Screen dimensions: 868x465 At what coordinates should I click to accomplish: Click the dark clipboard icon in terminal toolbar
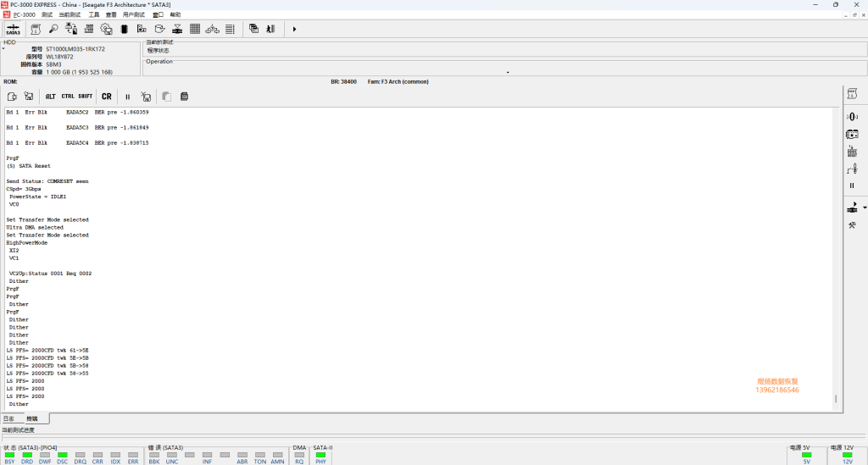[184, 97]
